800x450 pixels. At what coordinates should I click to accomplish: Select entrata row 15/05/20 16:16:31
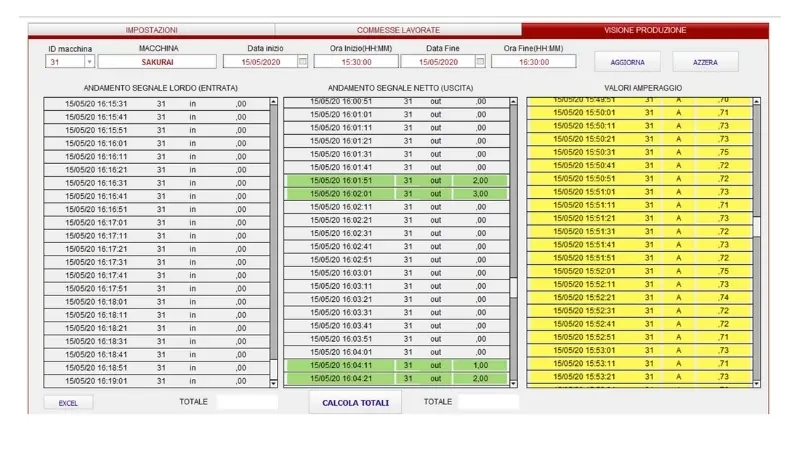tap(157, 183)
